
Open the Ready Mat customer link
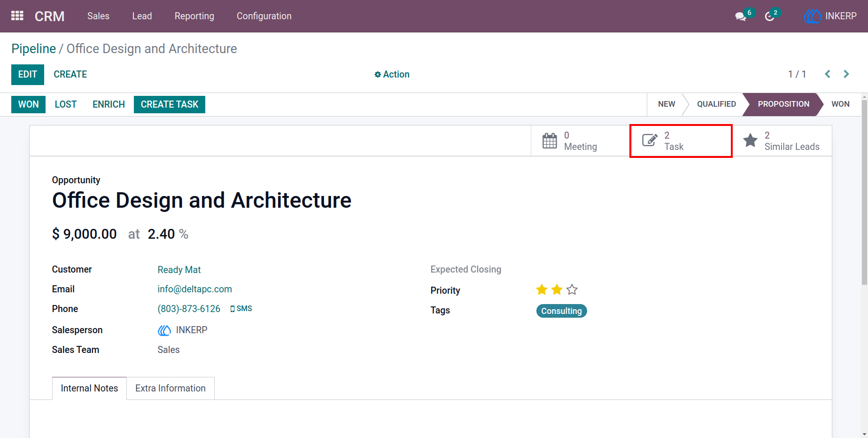click(x=179, y=270)
